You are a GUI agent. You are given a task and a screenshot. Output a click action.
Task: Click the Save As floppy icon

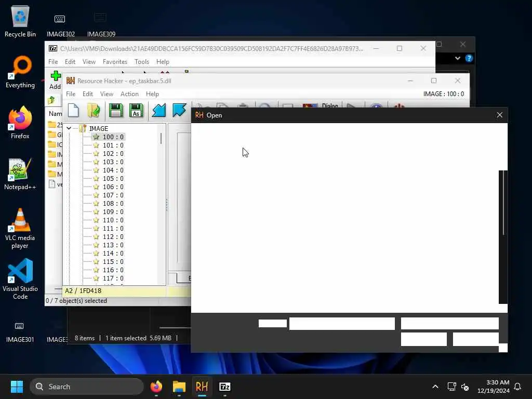pos(137,110)
